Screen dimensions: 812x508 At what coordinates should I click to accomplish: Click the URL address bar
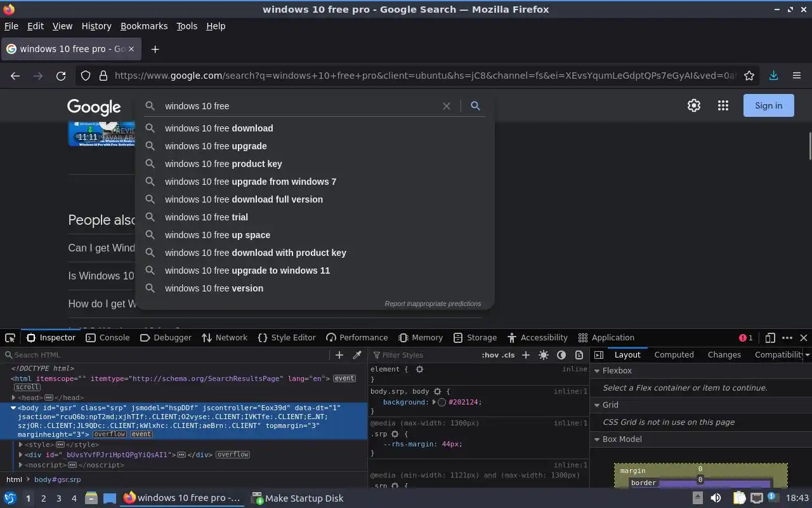click(x=425, y=76)
